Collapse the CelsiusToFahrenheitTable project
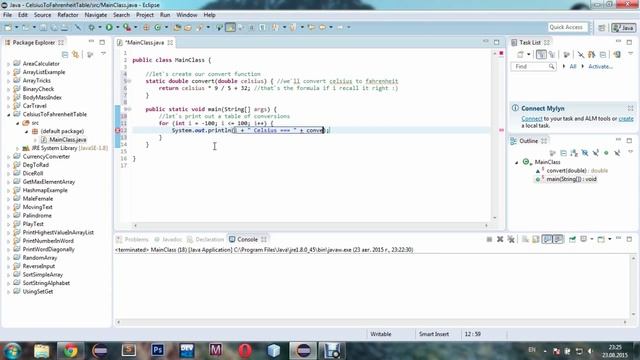The image size is (640, 360). tap(8, 115)
